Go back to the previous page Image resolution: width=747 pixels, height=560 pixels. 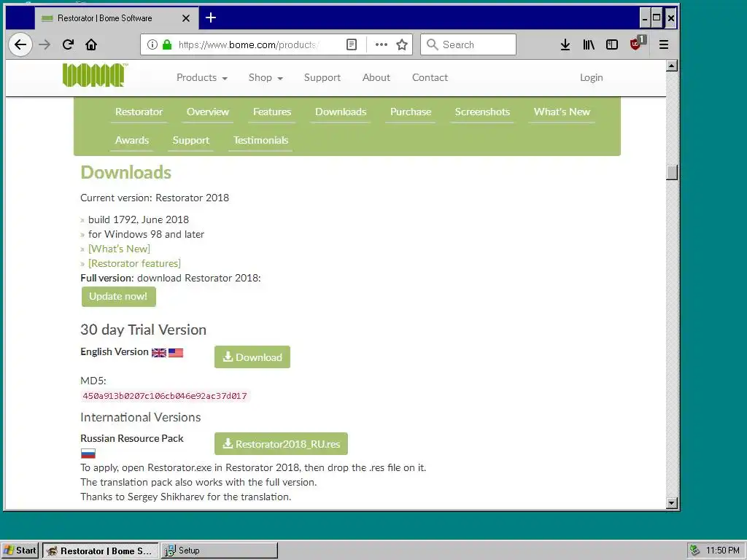(20, 44)
